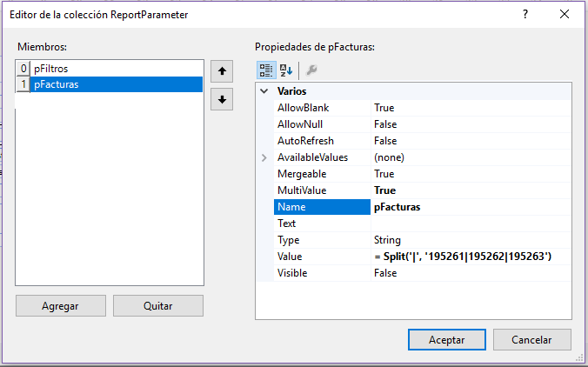Click the Alphabetical sort icon
This screenshot has width=588, height=367.
pos(285,70)
